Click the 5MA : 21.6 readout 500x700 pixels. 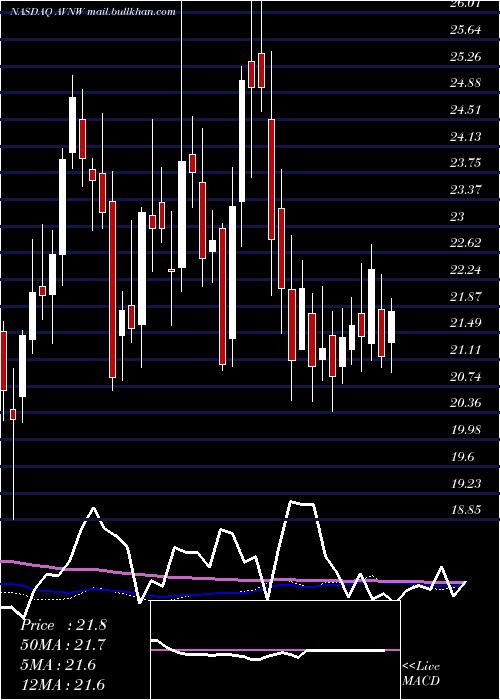click(x=58, y=665)
